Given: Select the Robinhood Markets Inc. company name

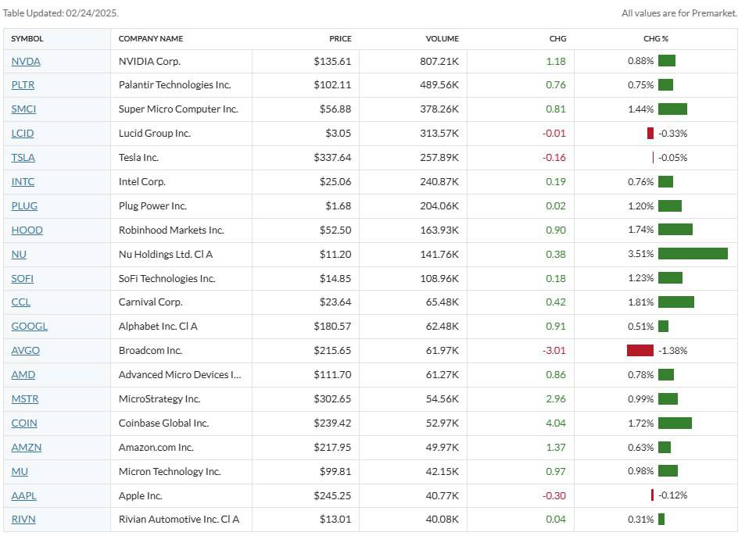Looking at the screenshot, I should coord(172,230).
